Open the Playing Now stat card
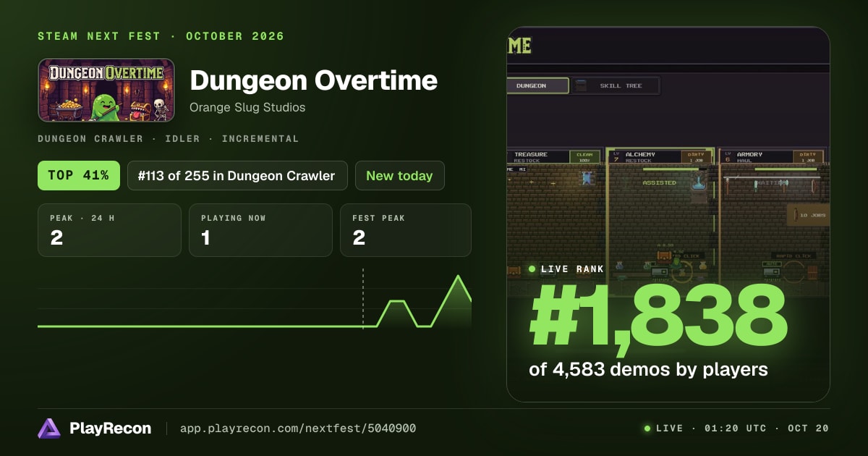This screenshot has height=456, width=868. click(x=260, y=230)
